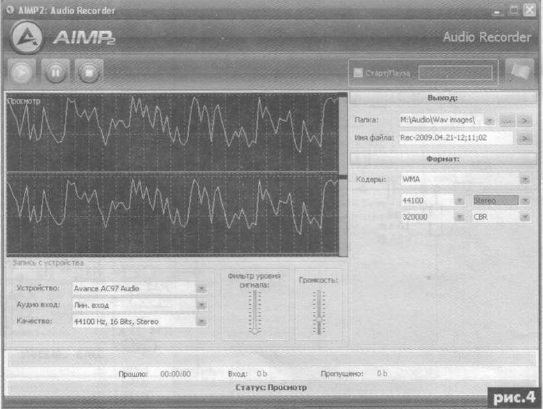Open the CBR mode dropdown
This screenshot has width=543, height=409.
(525, 217)
